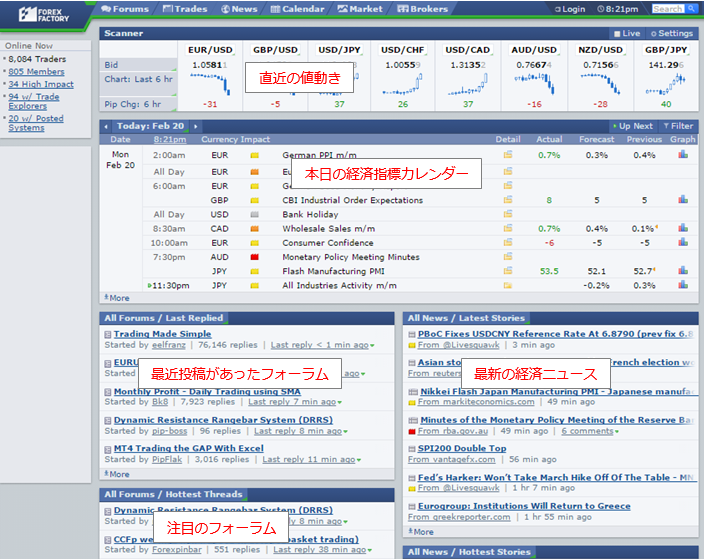Open the 94 w/ Trade Explorers link
Image resolution: width=704 pixels, height=559 pixels.
34,101
